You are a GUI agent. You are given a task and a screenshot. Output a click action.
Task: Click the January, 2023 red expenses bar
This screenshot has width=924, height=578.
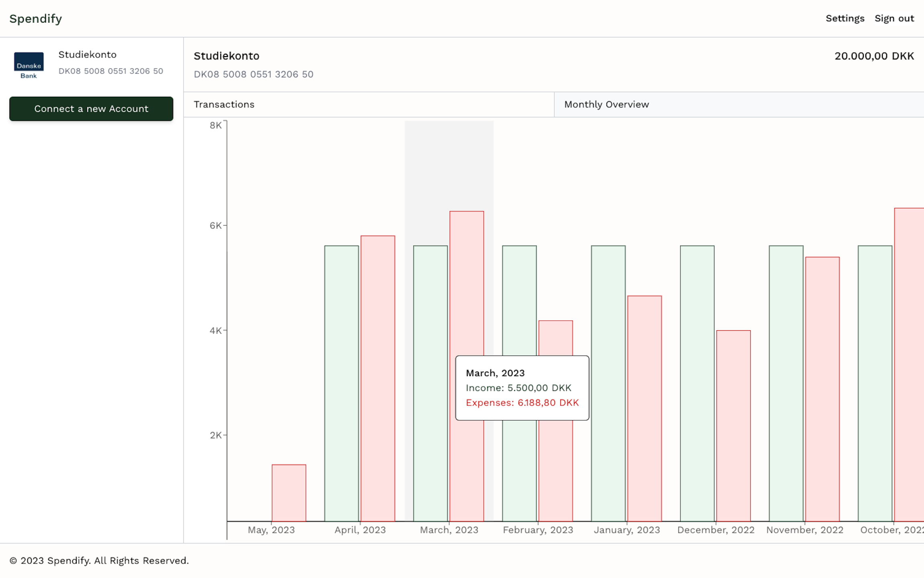coord(645,409)
